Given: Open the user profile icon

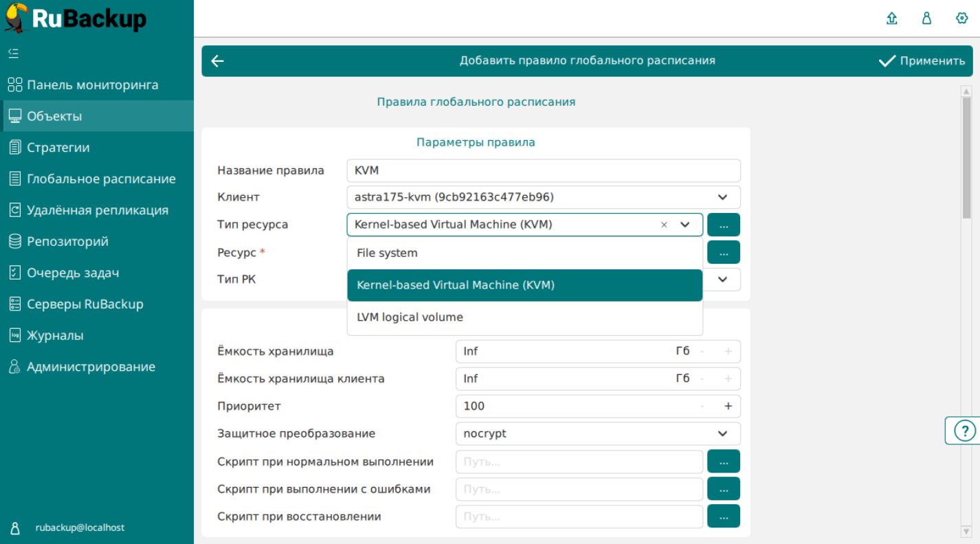Looking at the screenshot, I should [926, 19].
